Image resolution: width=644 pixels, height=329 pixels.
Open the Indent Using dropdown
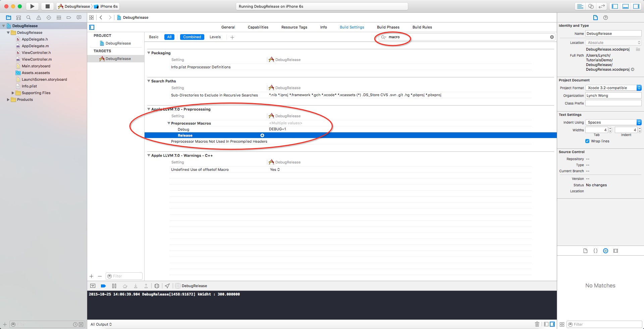tap(613, 122)
